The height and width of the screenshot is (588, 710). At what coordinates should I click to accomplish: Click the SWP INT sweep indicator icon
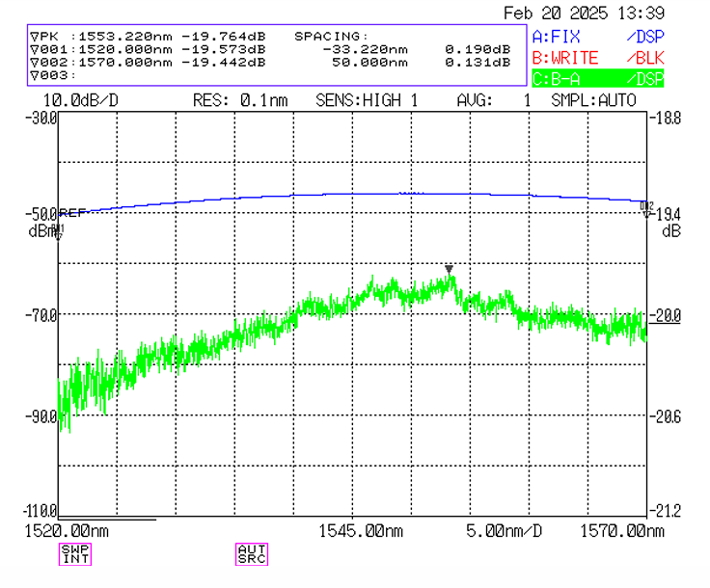(74, 553)
